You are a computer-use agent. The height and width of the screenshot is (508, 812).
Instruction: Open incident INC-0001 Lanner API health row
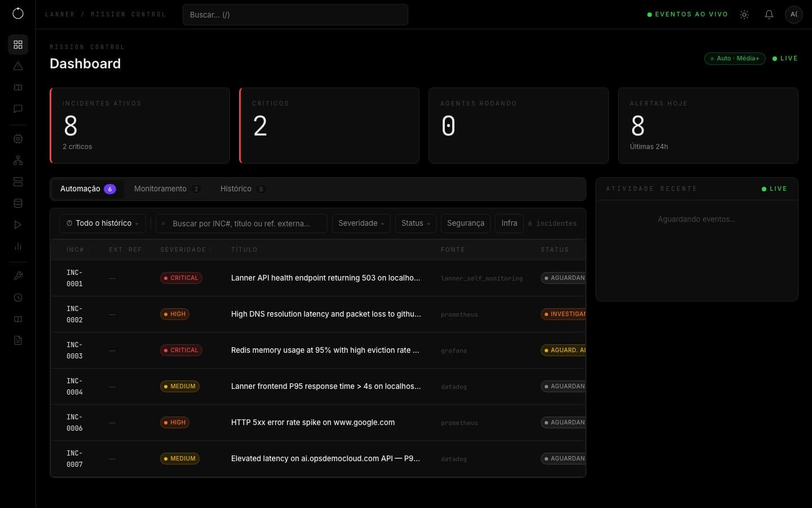coord(318,278)
